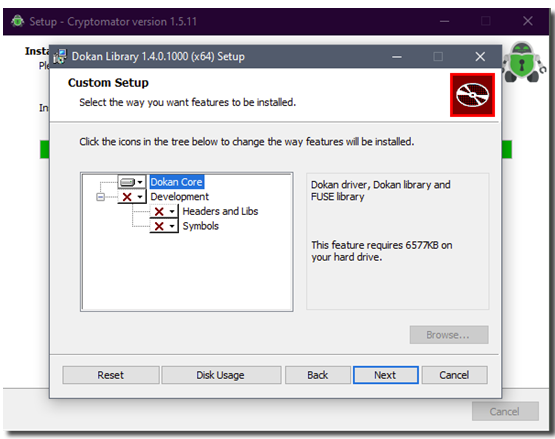Viewport: 555px width, 439px height.
Task: Go Back to the previous setup page
Action: pos(317,375)
